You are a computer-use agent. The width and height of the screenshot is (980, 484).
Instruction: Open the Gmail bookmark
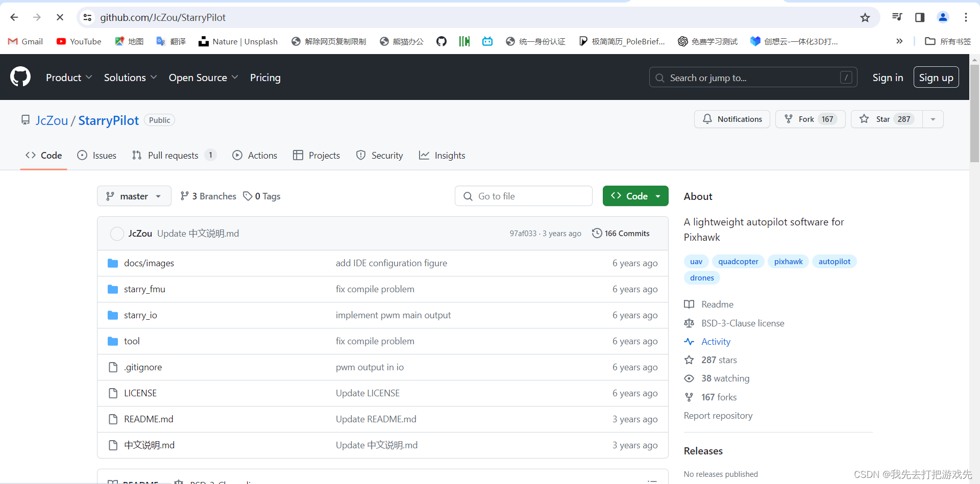(26, 41)
